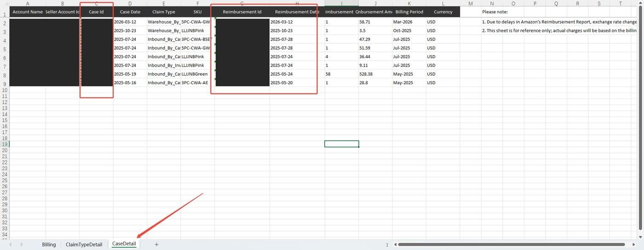Screen dimensions: 644x250
Task: Click Billing Period cell 'Mar-2026'
Action: pyautogui.click(x=409, y=22)
